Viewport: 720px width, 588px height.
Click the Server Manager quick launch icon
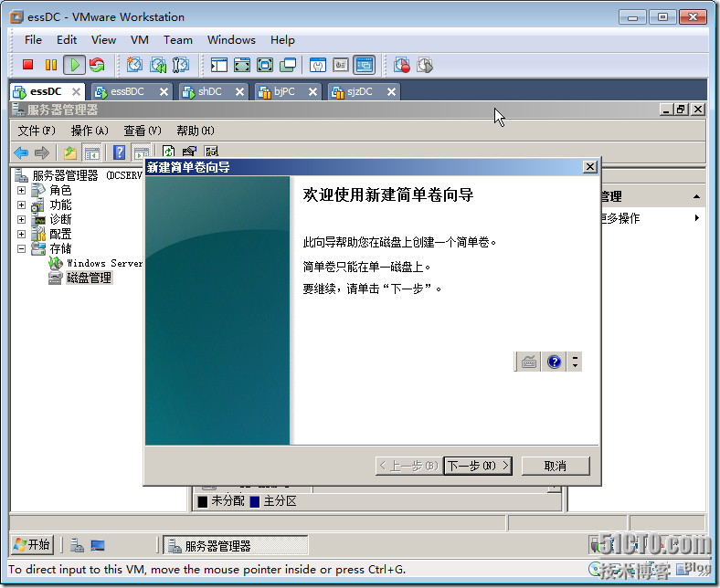click(77, 545)
